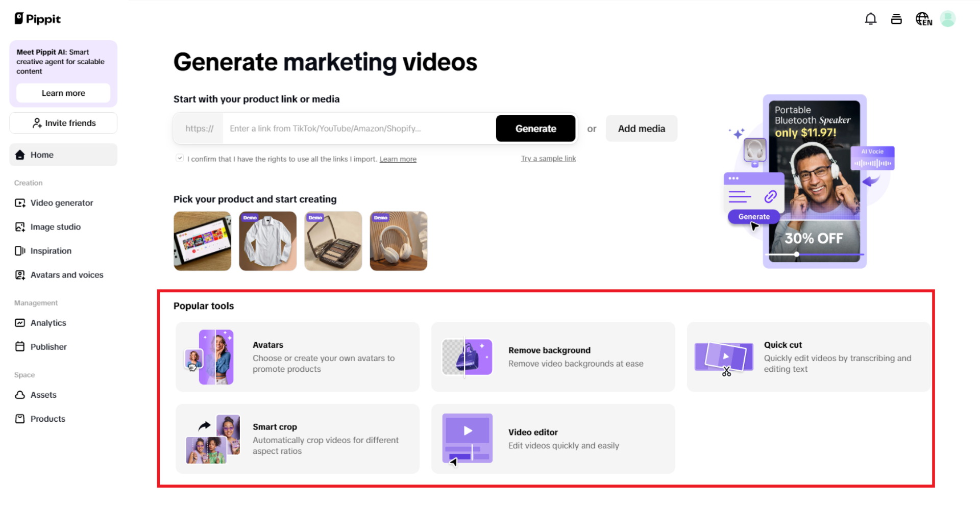Open the Quick cut tool title
Image resolution: width=980 pixels, height=510 pixels.
coord(783,345)
